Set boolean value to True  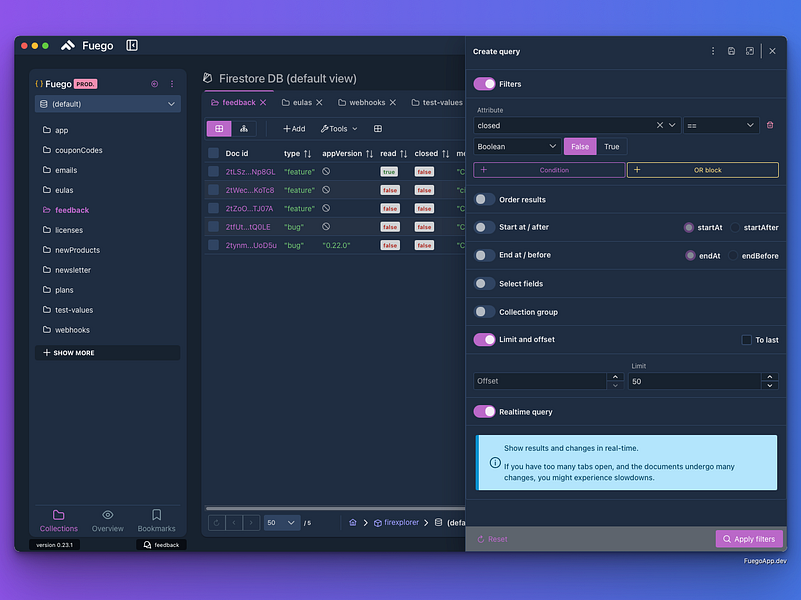click(x=611, y=147)
